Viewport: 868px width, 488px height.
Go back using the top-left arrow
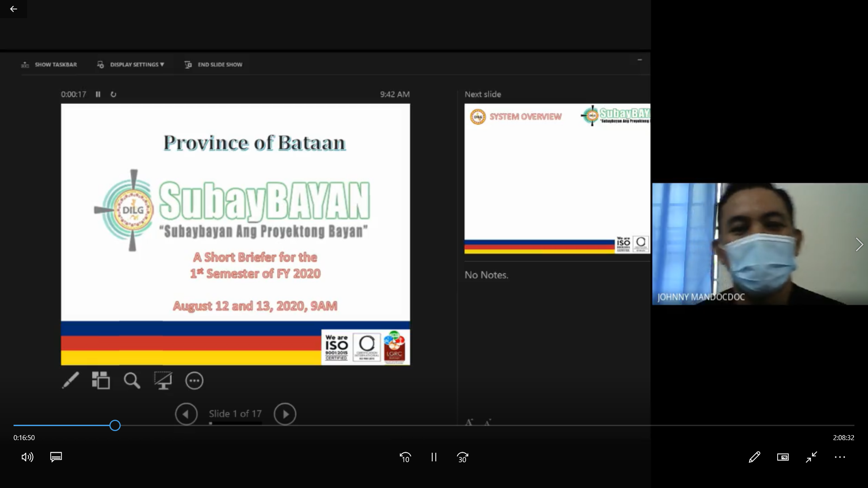14,9
